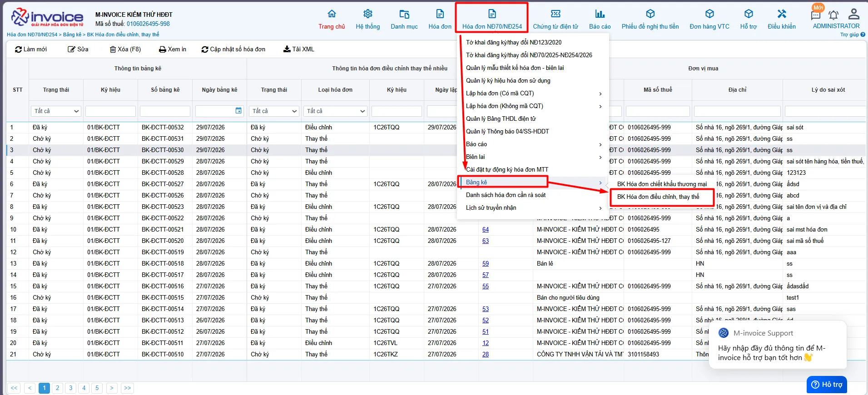Click the notification bell icon

[x=833, y=15]
